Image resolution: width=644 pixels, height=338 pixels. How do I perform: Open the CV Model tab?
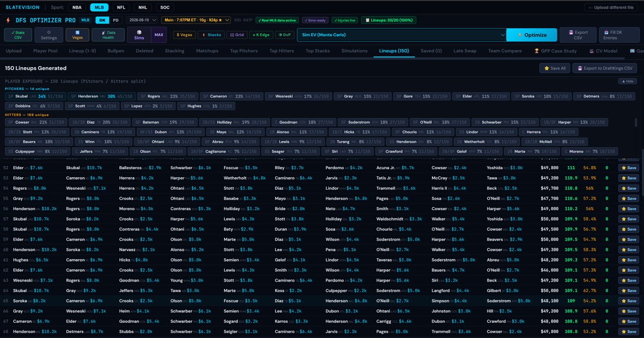point(603,51)
